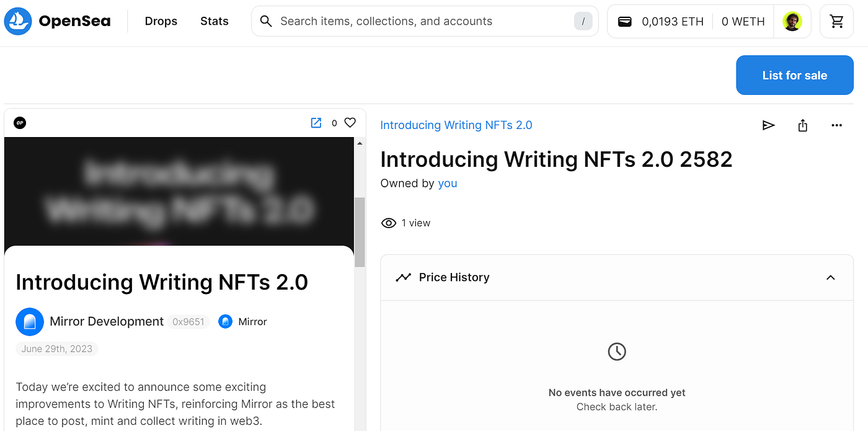Click the Price History chart icon
Image resolution: width=868 pixels, height=431 pixels.
404,277
